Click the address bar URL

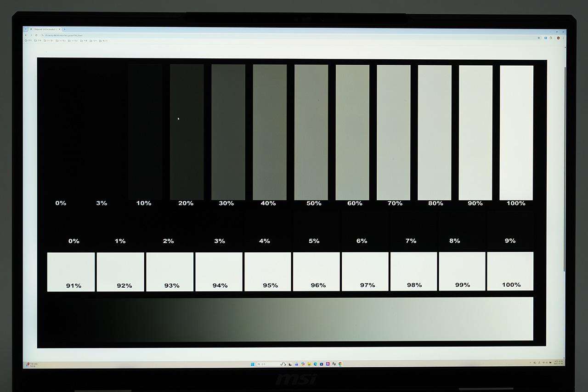pos(64,35)
